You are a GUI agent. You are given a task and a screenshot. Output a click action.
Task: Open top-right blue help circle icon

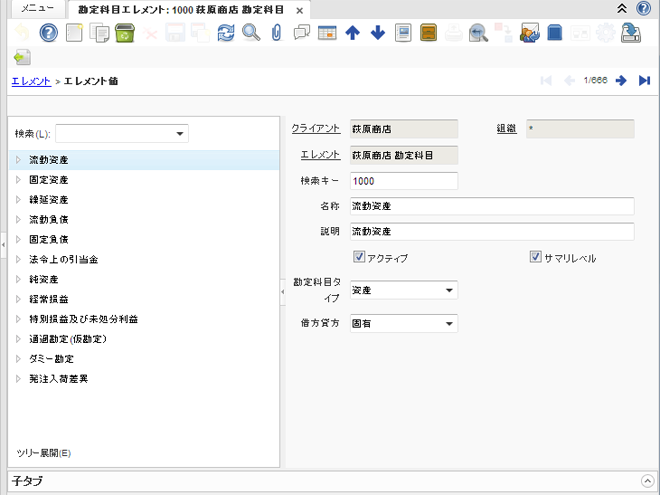click(x=644, y=8)
